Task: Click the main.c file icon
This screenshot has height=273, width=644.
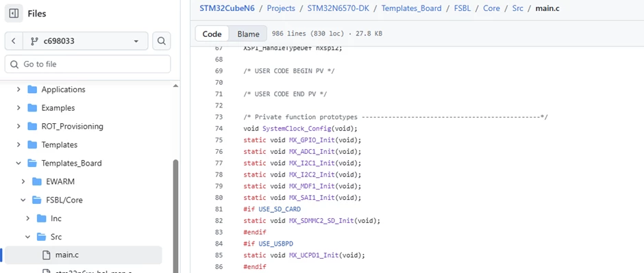Action: click(x=47, y=255)
